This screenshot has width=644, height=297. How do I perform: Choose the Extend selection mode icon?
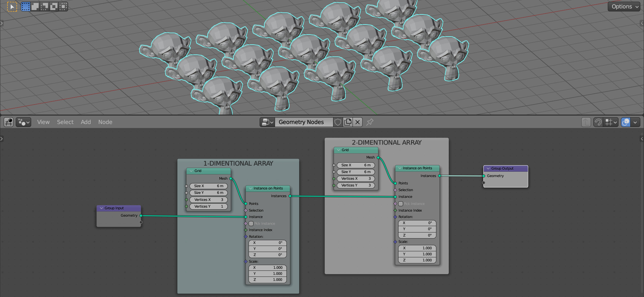click(35, 6)
